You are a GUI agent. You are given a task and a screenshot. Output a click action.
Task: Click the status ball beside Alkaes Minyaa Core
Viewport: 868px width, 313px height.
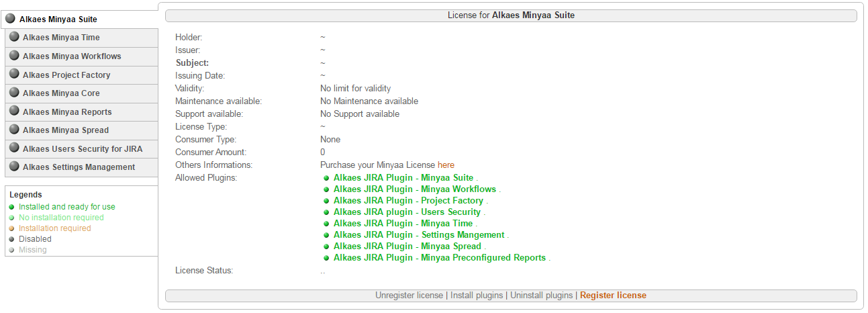click(14, 93)
